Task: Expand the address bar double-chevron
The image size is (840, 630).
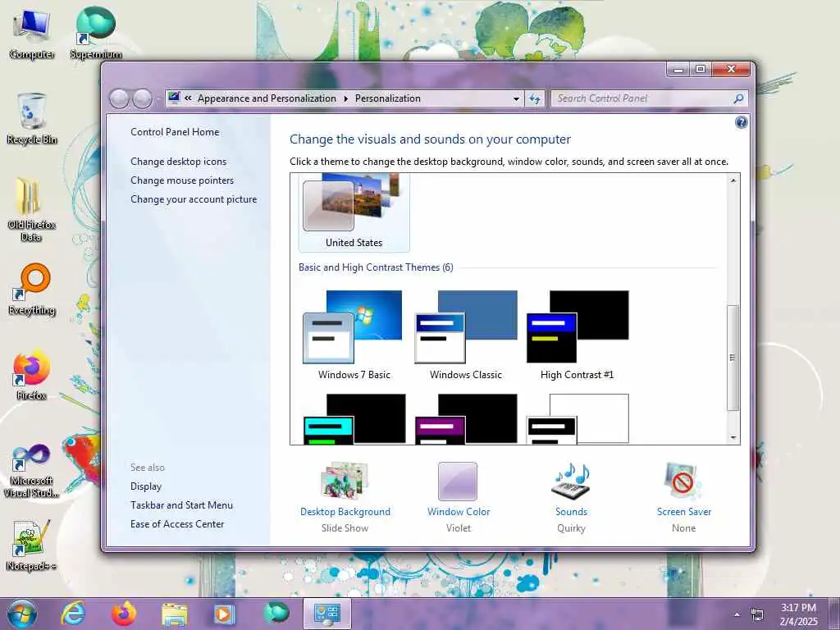Action: click(x=188, y=98)
